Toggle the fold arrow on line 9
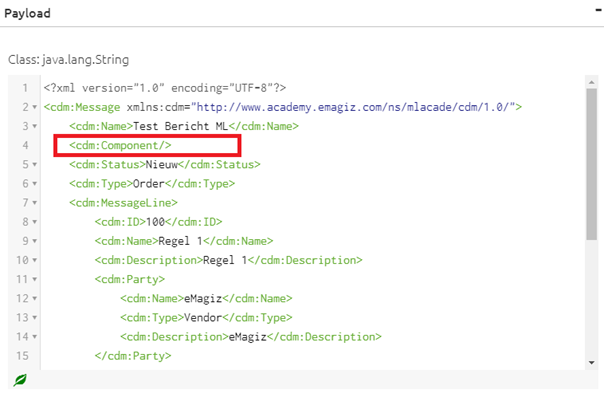The height and width of the screenshot is (398, 604). [x=34, y=241]
